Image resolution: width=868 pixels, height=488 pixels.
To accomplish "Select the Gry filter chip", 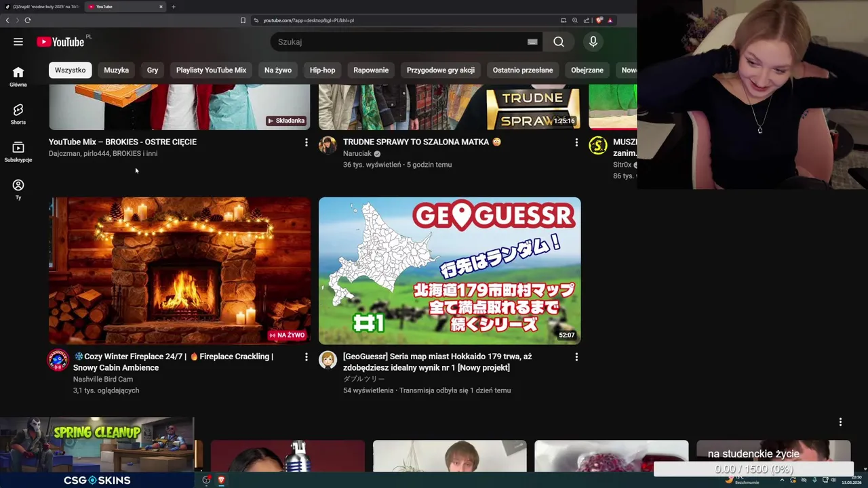I will pos(153,70).
